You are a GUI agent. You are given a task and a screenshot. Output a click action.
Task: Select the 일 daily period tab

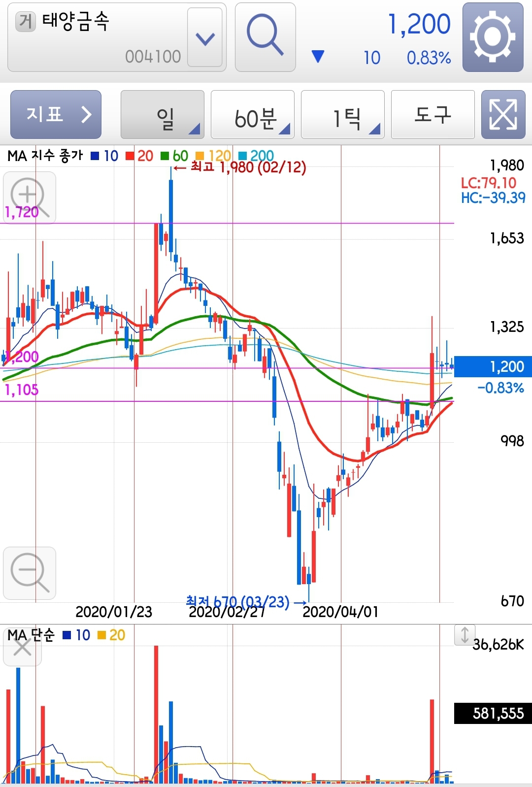163,114
